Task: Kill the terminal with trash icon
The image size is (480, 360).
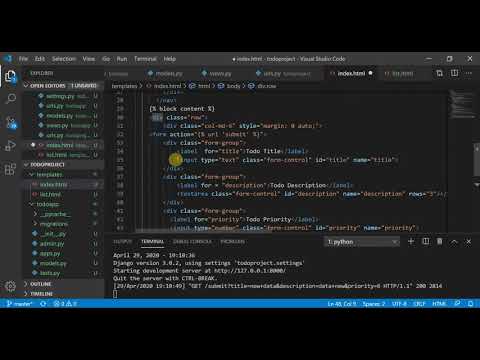Action: click(x=440, y=241)
